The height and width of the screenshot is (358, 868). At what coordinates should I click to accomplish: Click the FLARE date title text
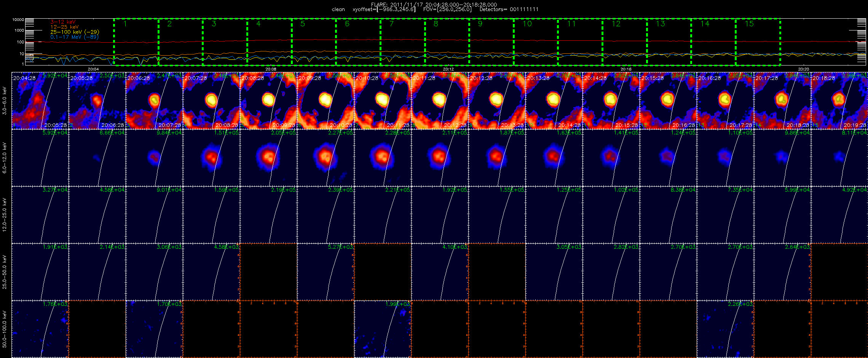(x=434, y=5)
